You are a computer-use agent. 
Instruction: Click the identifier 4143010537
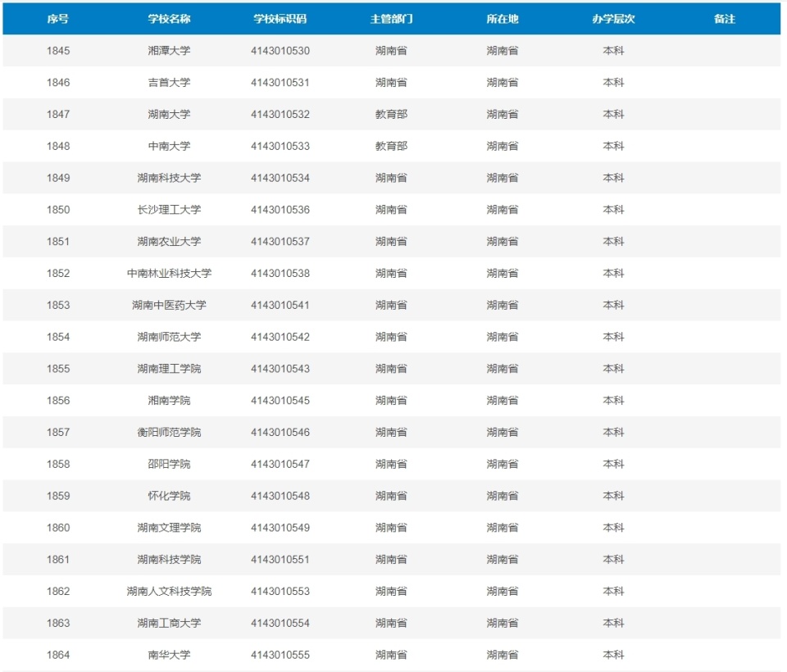point(280,242)
